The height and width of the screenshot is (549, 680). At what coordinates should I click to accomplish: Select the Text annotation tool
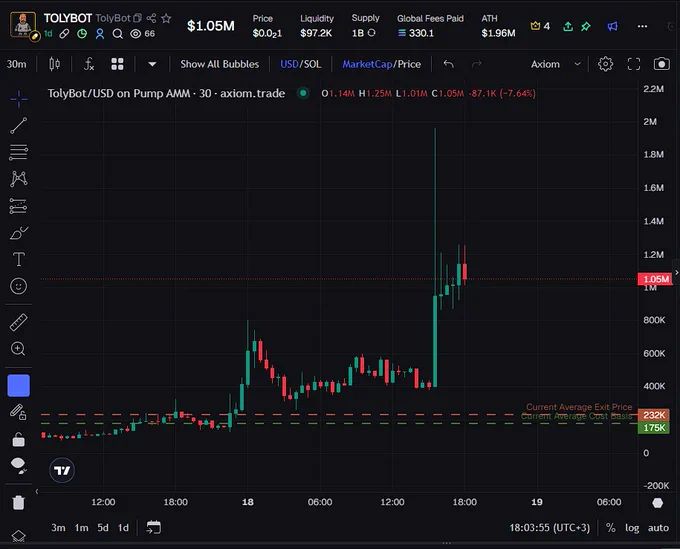(x=19, y=259)
